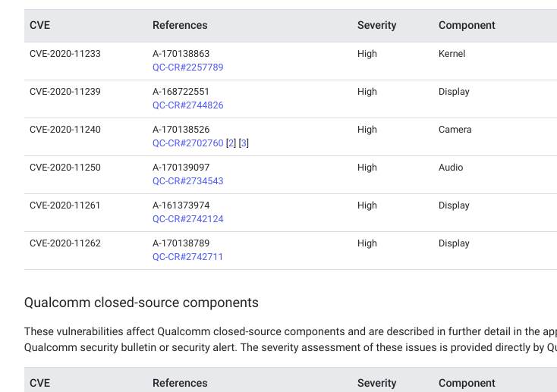
Task: Click the Qualcomm closed-source components heading
Action: [x=141, y=303]
